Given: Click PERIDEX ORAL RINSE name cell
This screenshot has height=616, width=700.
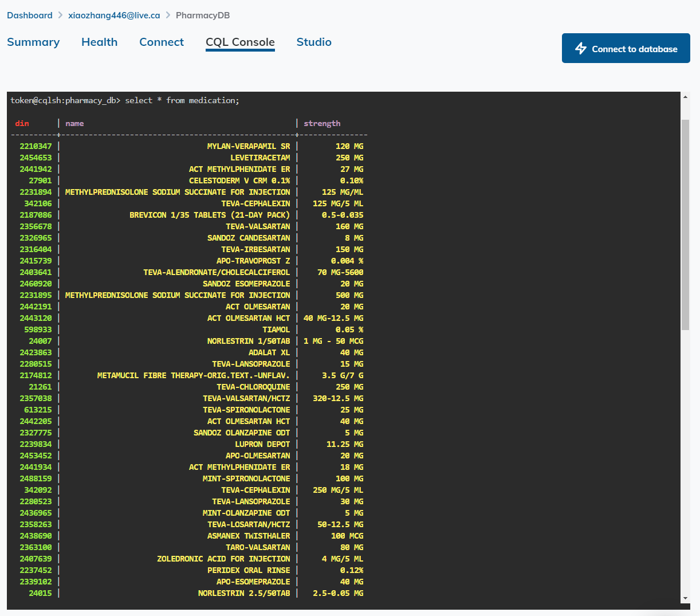Looking at the screenshot, I should (249, 570).
